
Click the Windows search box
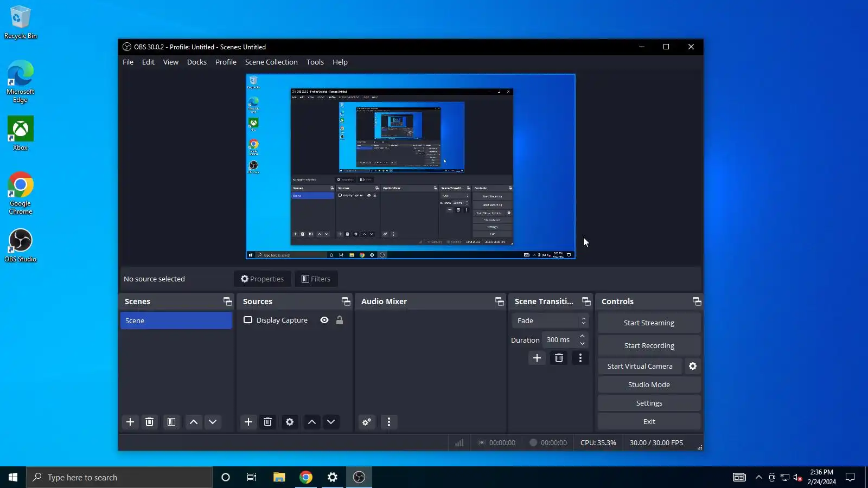click(119, 477)
